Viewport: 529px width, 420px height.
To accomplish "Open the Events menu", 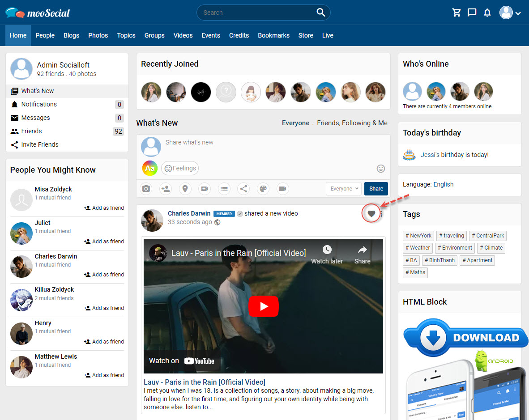I will [211, 35].
